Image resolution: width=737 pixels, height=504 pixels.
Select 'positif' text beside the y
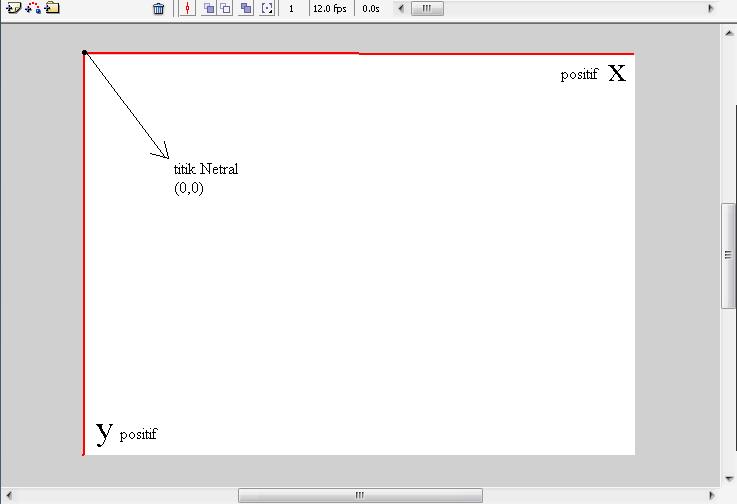point(139,434)
